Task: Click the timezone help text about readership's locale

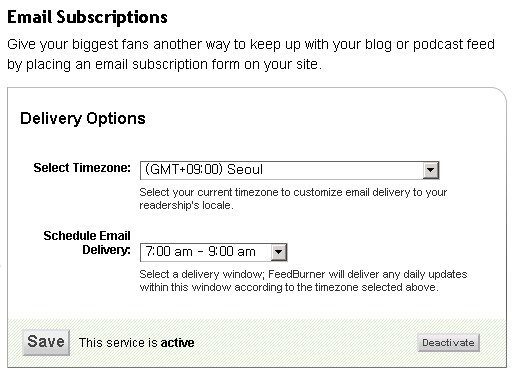Action: pos(293,199)
